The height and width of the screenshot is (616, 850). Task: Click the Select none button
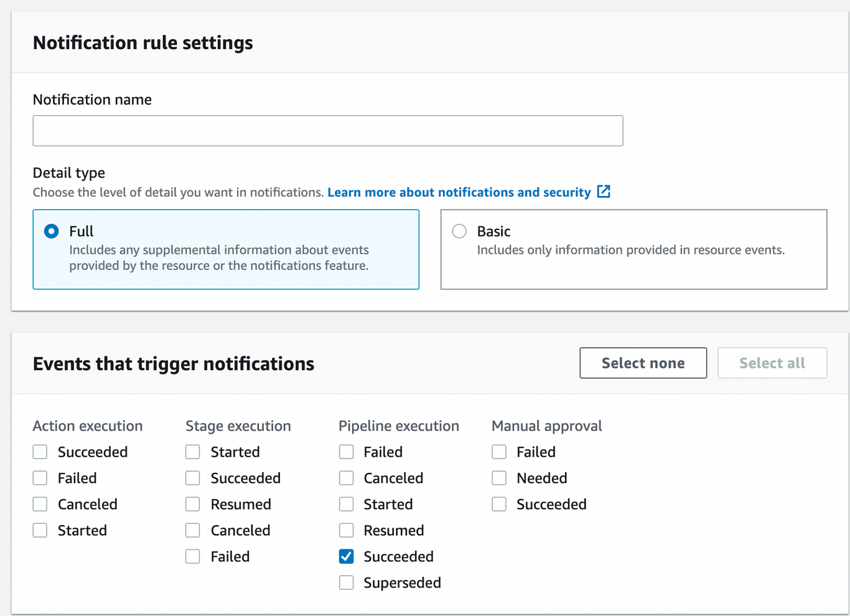[643, 363]
